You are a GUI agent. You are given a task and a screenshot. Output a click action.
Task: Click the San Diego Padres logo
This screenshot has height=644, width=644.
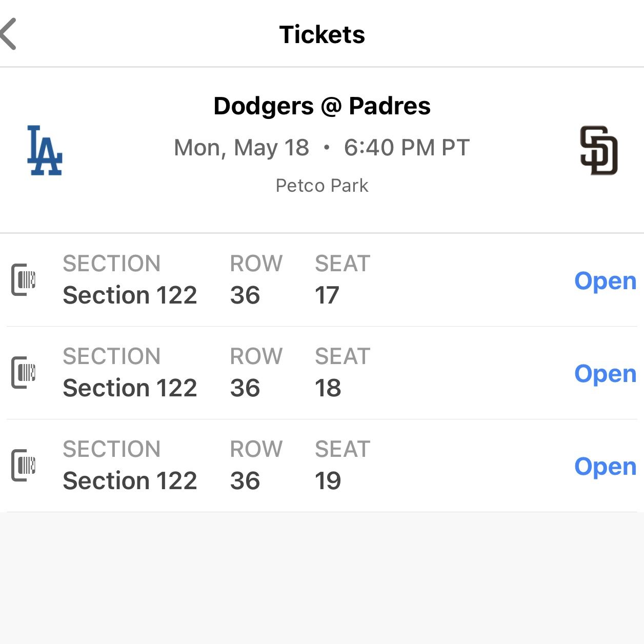(598, 150)
